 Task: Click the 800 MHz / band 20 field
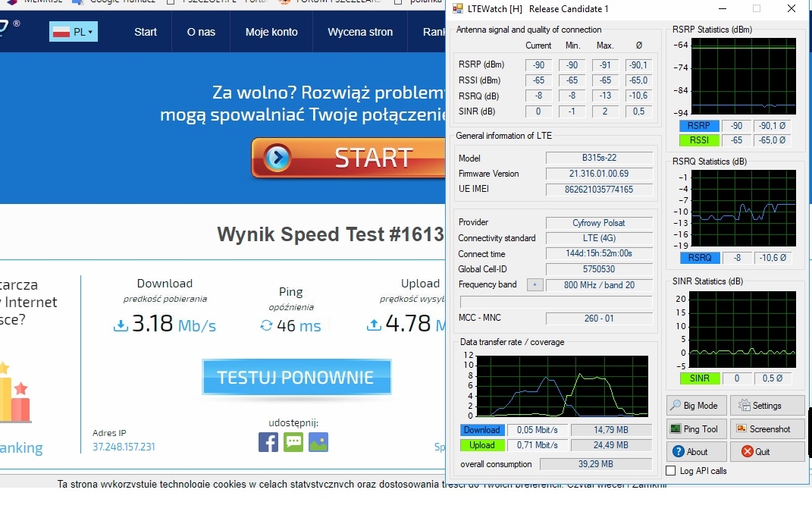coord(599,285)
